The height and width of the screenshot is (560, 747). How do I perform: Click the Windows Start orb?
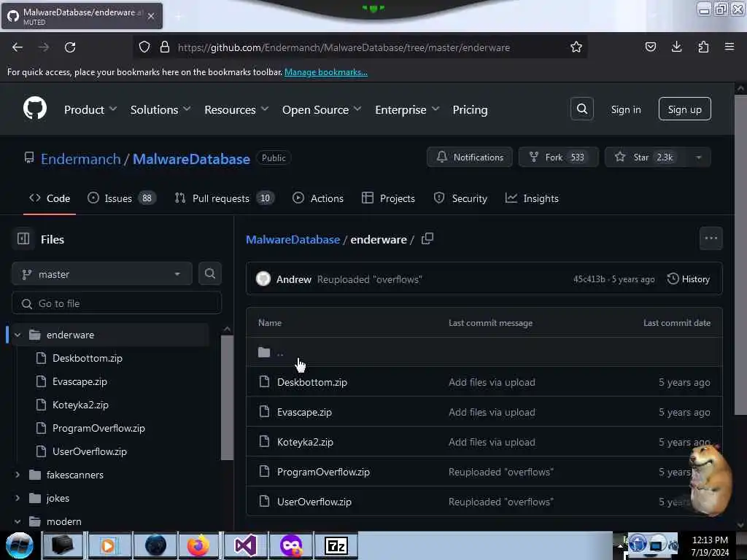click(x=19, y=545)
